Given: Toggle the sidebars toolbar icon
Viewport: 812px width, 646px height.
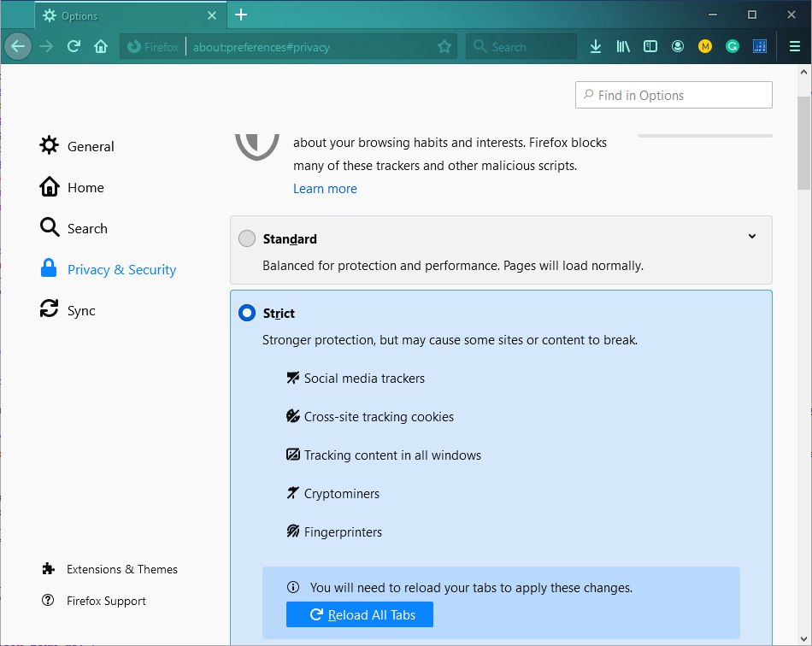Looking at the screenshot, I should pyautogui.click(x=650, y=47).
